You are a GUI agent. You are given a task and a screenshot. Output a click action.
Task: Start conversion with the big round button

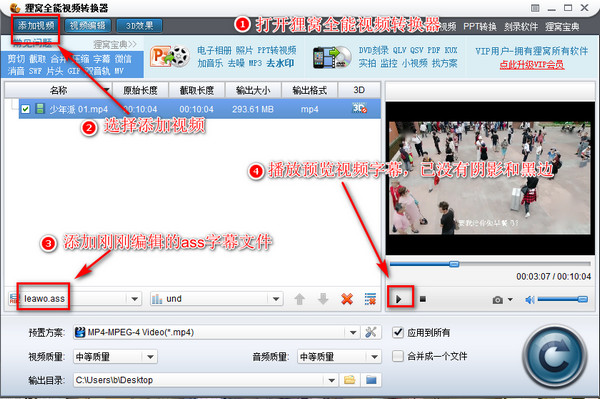[x=554, y=357]
